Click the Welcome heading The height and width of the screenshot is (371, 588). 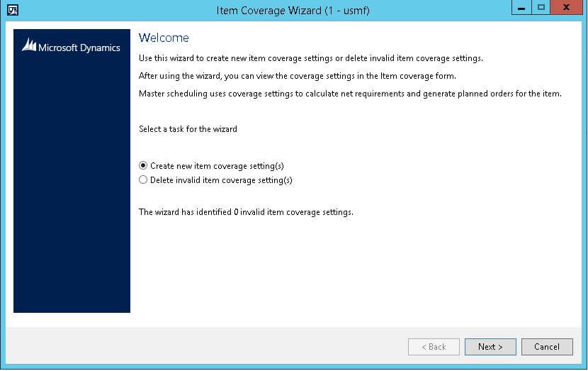click(x=164, y=38)
